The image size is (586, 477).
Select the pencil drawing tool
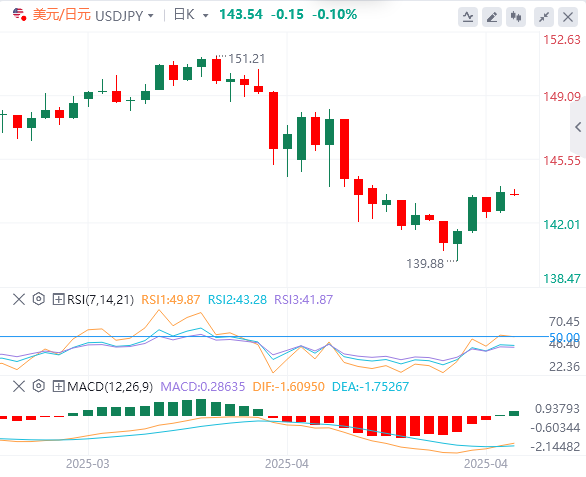[x=492, y=17]
